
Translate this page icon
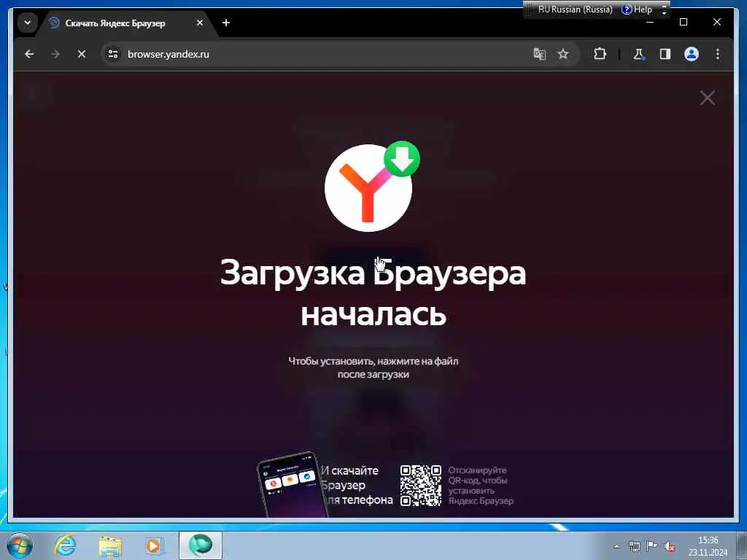click(x=539, y=54)
